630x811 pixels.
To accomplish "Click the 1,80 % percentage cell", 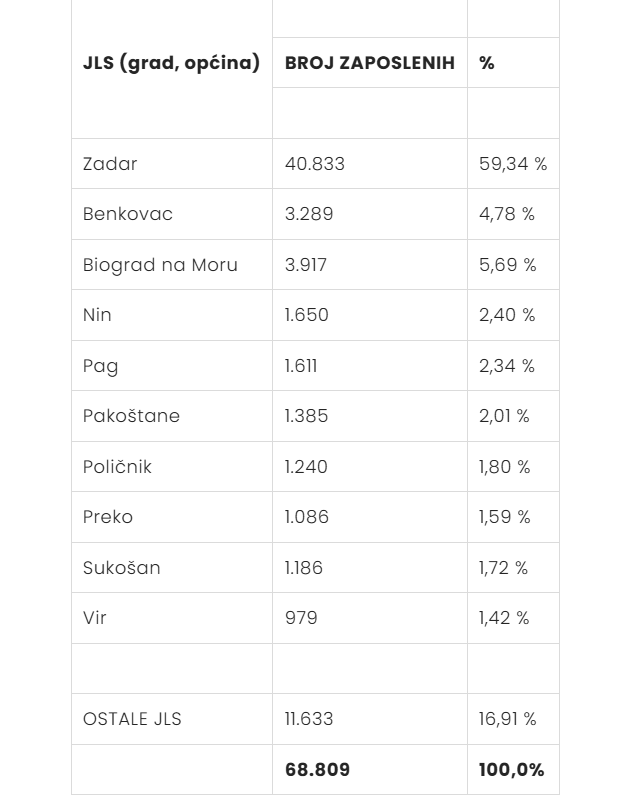I will click(x=504, y=467).
